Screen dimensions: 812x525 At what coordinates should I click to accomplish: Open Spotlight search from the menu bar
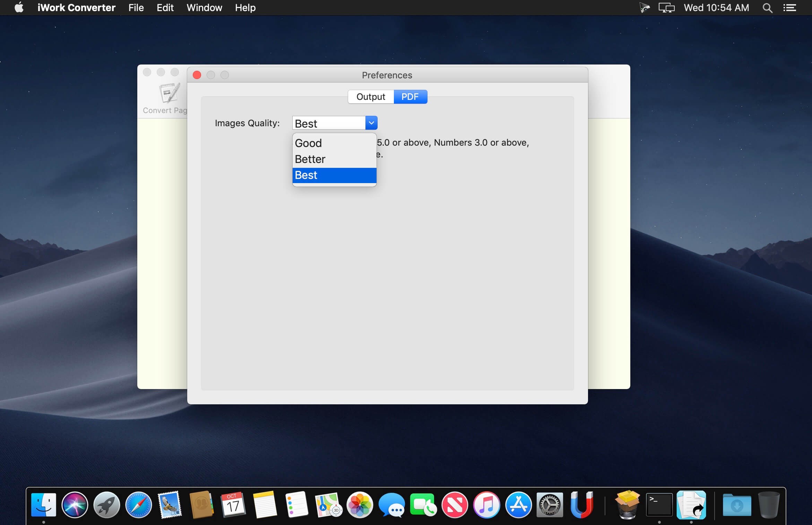point(767,8)
